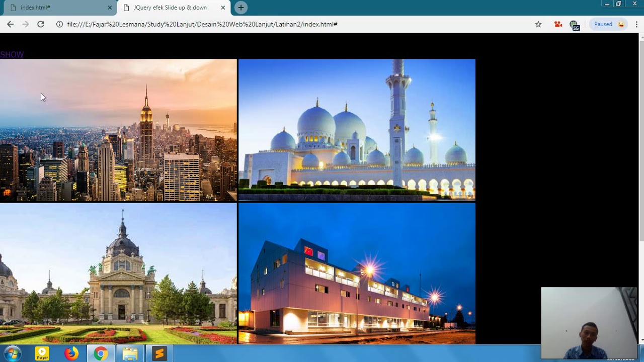Open Sublime Text from the taskbar
This screenshot has height=362, width=644.
coord(159,354)
